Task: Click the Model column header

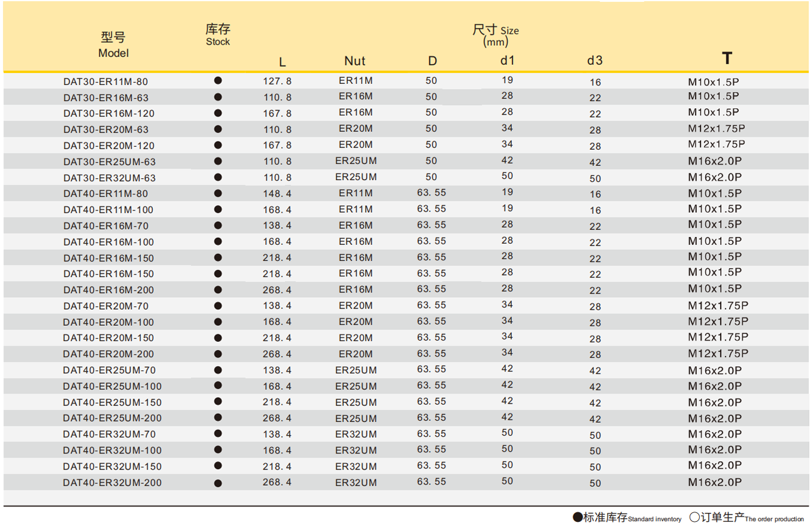Action: tap(114, 45)
